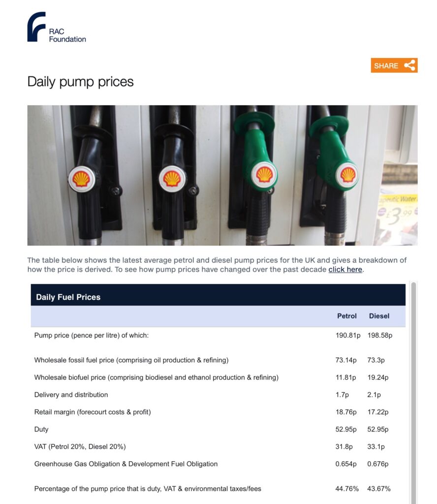Click the petrol tax percentage 44.76%
Image resolution: width=437 pixels, height=504 pixels.
pyautogui.click(x=347, y=489)
